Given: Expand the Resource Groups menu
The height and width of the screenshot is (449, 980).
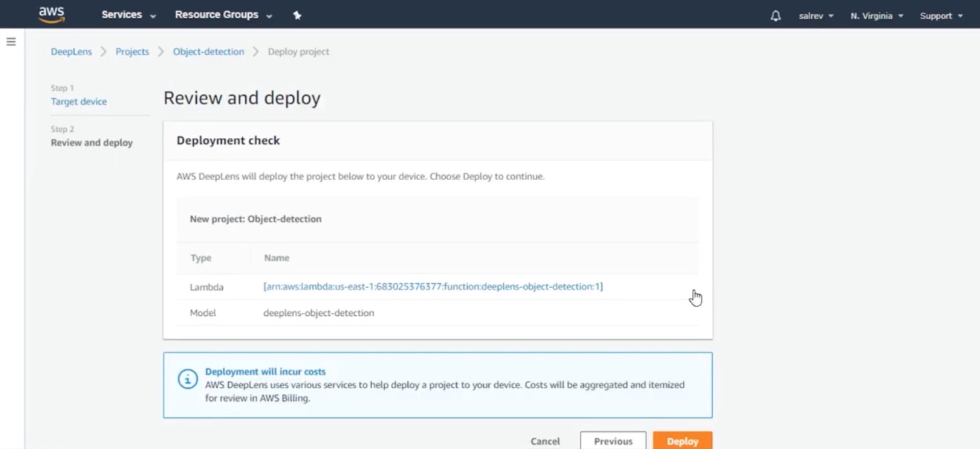Looking at the screenshot, I should 223,15.
